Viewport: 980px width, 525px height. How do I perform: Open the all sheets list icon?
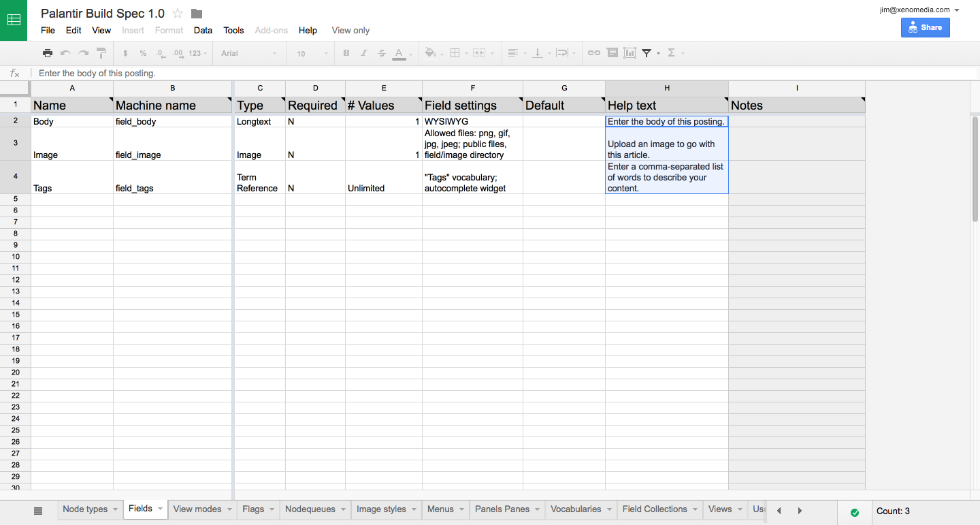tap(38, 511)
